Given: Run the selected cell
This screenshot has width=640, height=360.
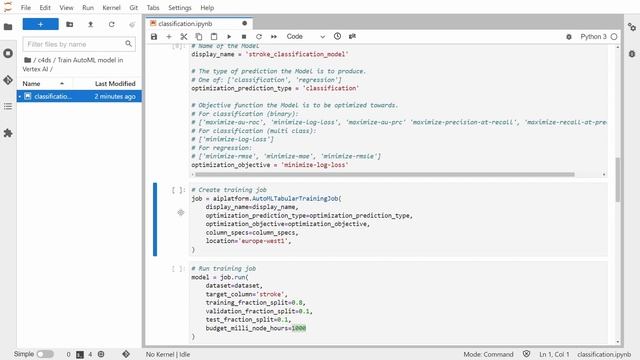Looking at the screenshot, I should (x=229, y=37).
